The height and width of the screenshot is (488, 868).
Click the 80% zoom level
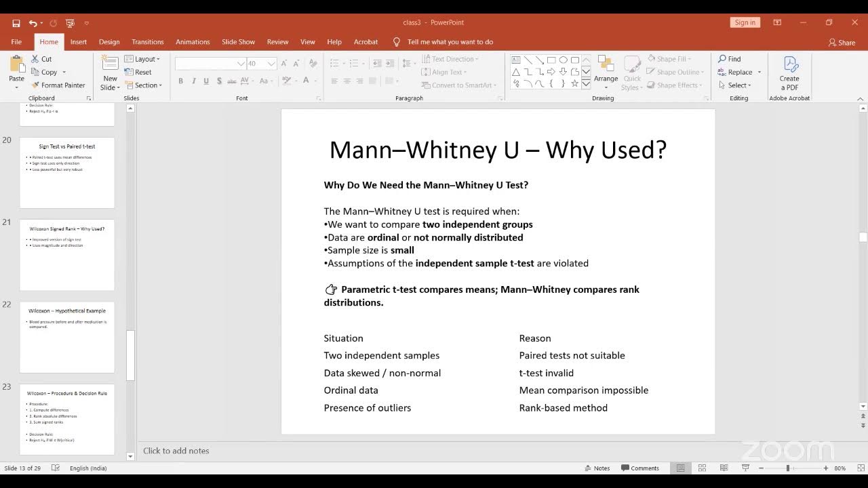(x=840, y=468)
